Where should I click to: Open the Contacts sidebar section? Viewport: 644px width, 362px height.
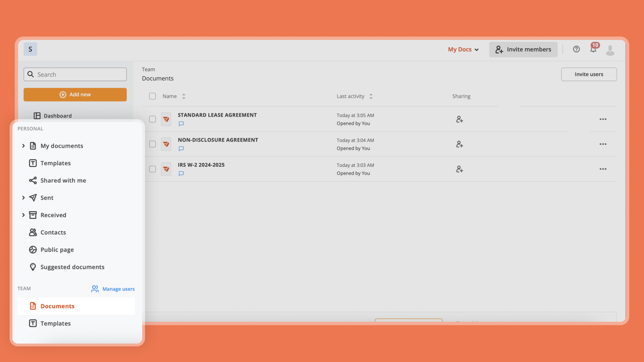point(53,232)
